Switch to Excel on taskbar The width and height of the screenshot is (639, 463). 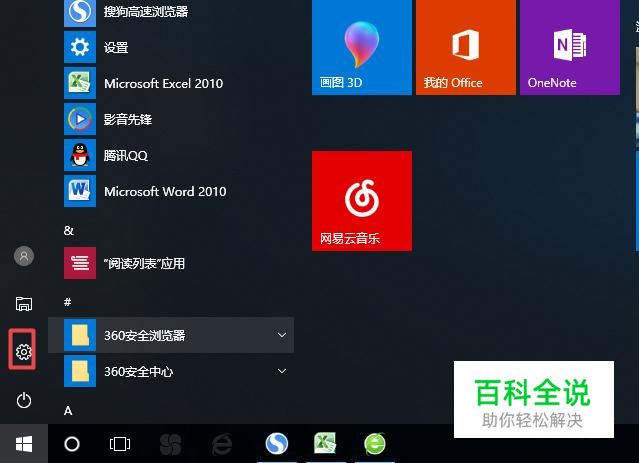tap(325, 443)
